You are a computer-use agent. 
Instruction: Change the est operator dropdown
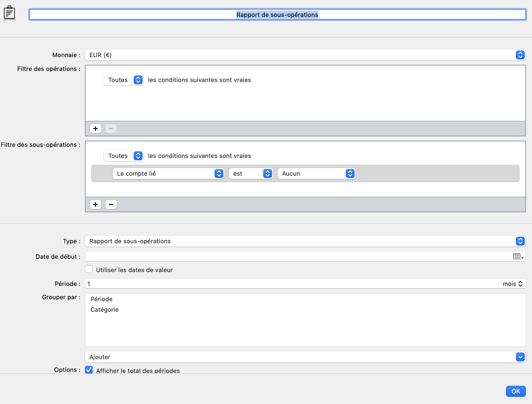(251, 173)
